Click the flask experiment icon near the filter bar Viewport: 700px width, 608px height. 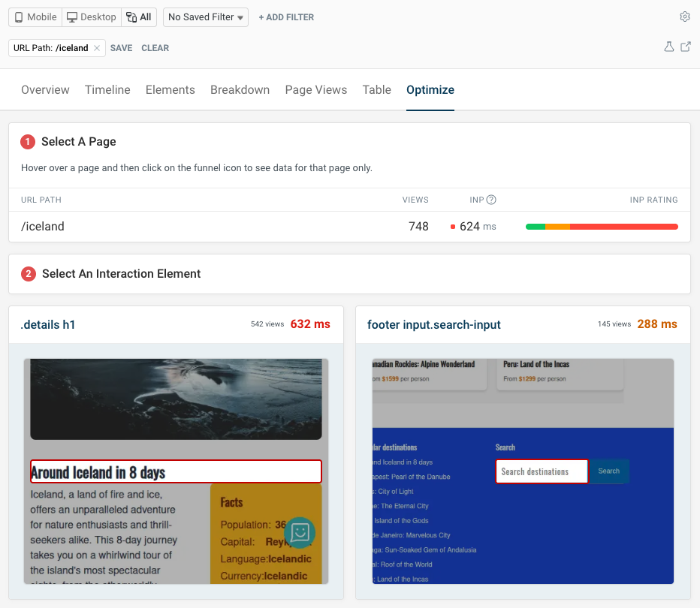pyautogui.click(x=668, y=47)
